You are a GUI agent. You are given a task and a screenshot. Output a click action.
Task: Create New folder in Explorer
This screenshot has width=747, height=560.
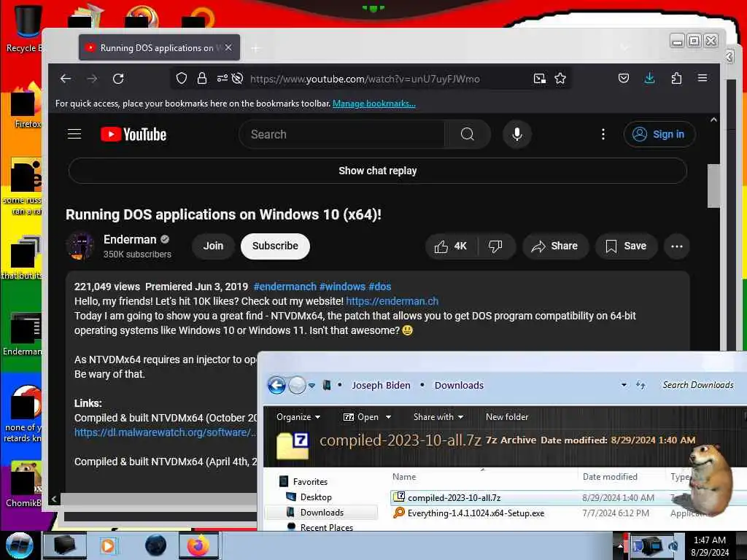507,417
